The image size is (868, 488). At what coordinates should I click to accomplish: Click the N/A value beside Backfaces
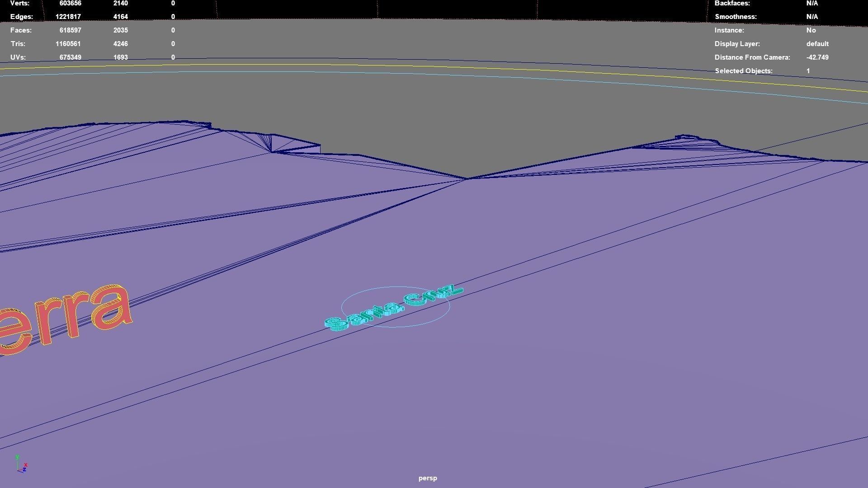(812, 3)
